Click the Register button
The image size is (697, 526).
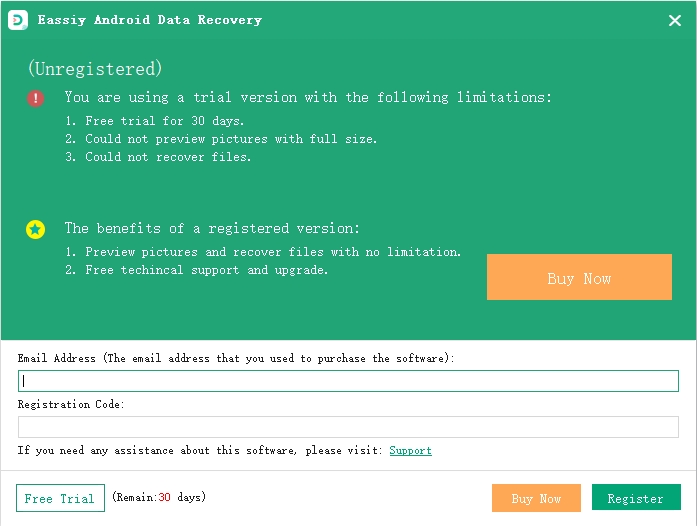coord(636,498)
